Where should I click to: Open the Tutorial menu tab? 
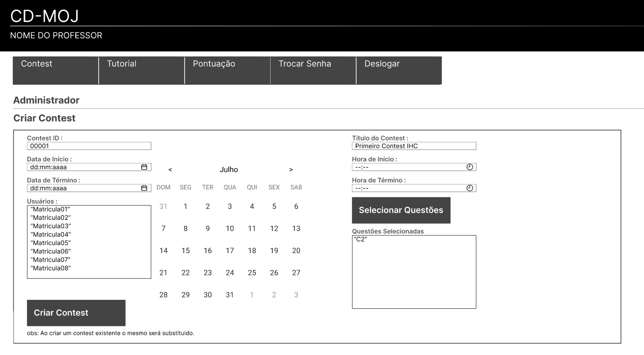pos(142,70)
